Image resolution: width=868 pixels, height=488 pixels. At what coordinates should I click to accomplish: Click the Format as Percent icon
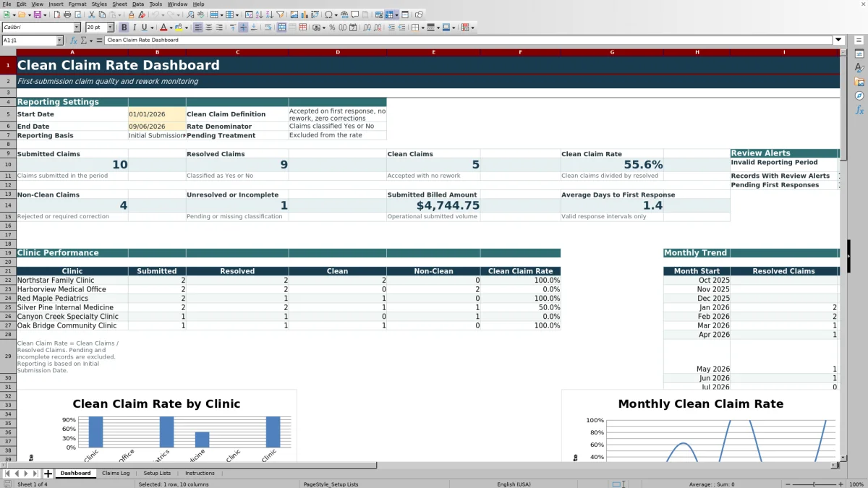point(332,27)
